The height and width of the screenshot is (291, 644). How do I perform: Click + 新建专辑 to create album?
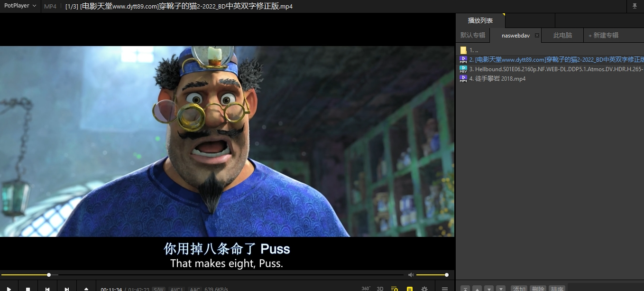click(603, 35)
